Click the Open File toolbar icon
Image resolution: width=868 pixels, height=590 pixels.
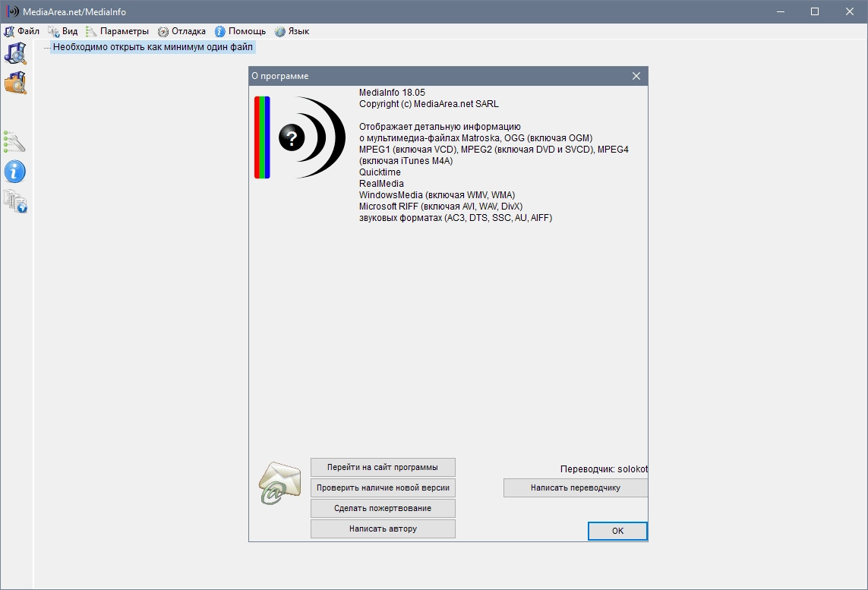tap(15, 54)
